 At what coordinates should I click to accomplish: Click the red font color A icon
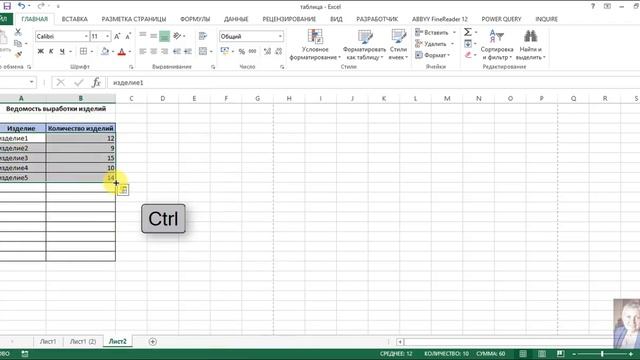click(122, 51)
